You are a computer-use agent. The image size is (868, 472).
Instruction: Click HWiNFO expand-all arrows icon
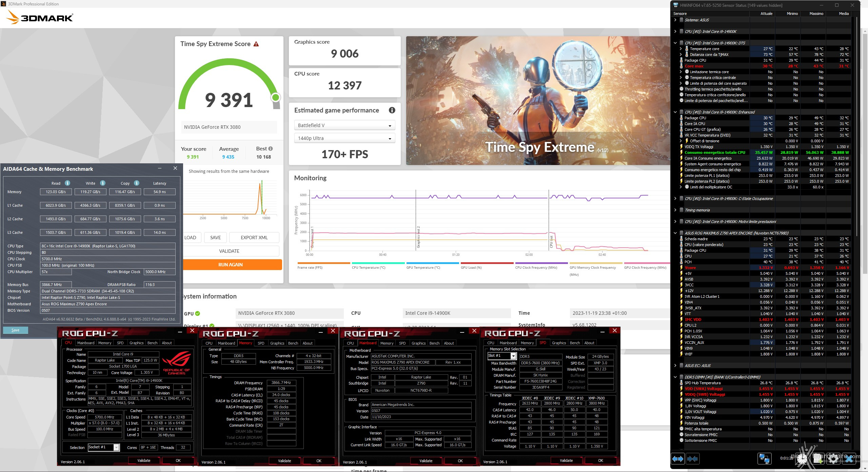coord(678,459)
